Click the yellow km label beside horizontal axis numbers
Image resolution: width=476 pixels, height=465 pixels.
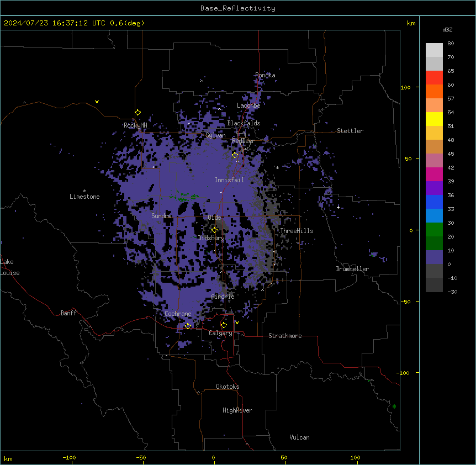pyautogui.click(x=8, y=458)
